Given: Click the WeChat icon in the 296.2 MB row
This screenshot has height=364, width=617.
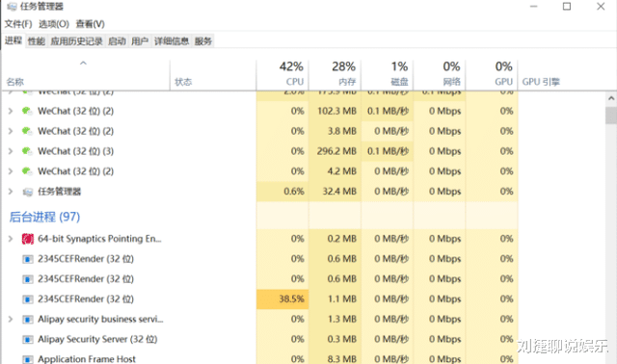Looking at the screenshot, I should 27,151.
